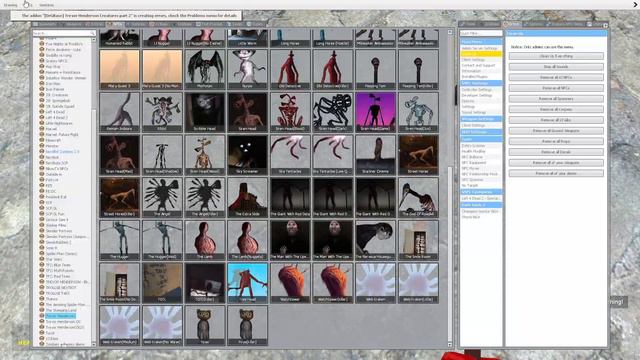Viewport: 640px width, 360px height.
Task: Click the search magnifier icon above NPC tree
Action: (x=92, y=33)
